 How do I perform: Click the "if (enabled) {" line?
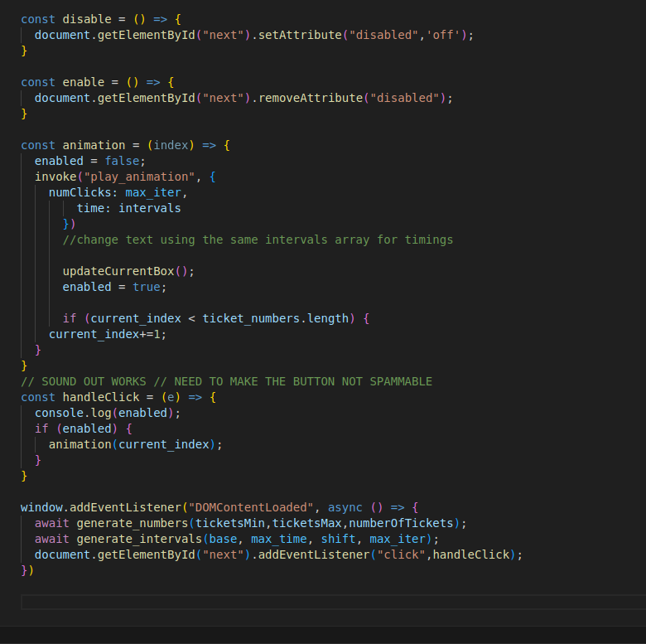pos(83,429)
